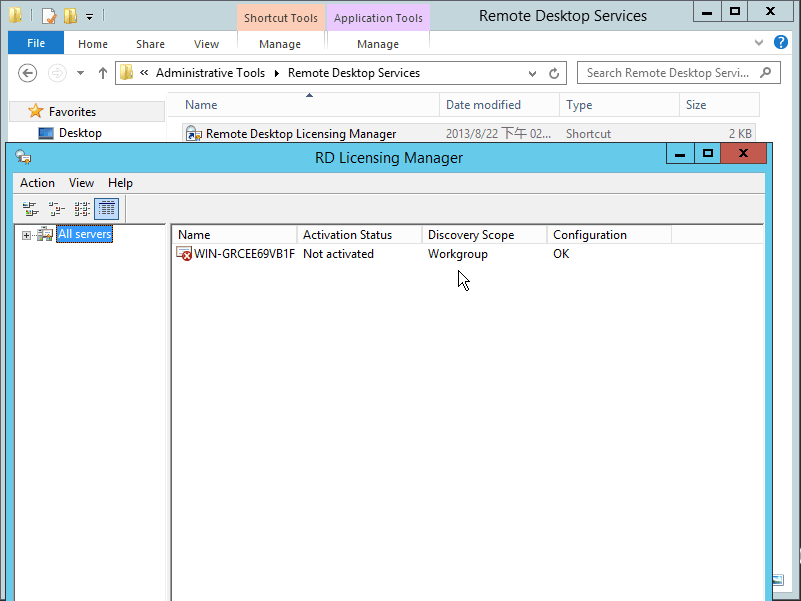The width and height of the screenshot is (801, 601).
Task: Click the Explorer Help question mark icon
Action: 781,43
